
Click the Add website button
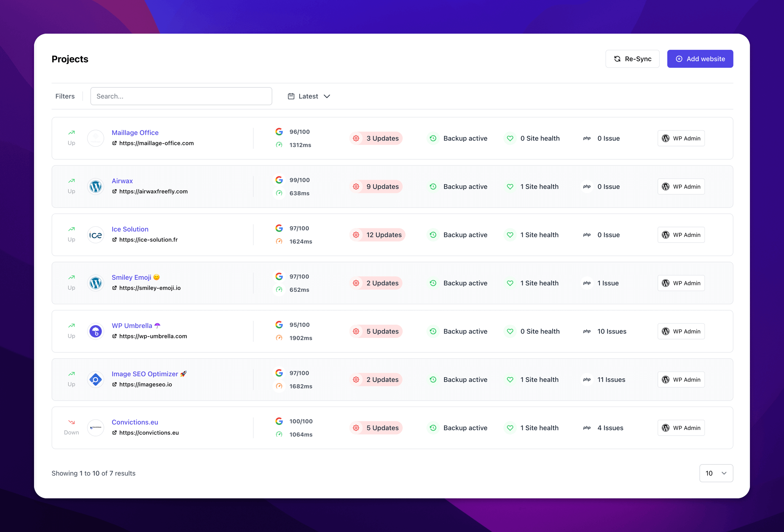tap(700, 59)
